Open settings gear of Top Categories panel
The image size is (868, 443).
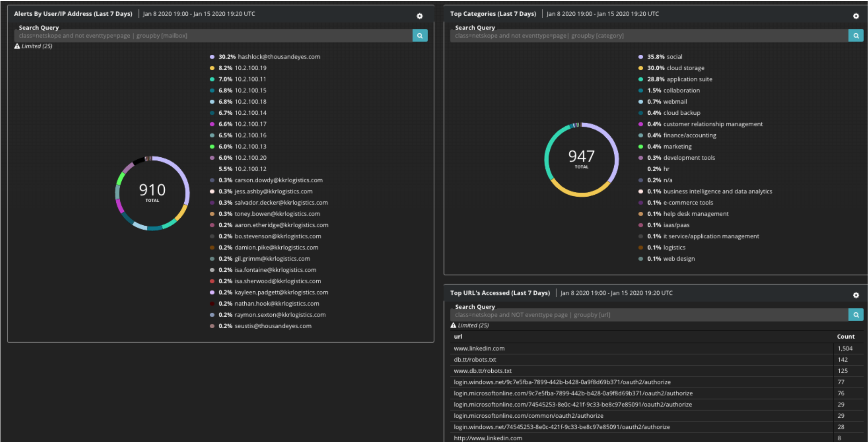click(856, 16)
